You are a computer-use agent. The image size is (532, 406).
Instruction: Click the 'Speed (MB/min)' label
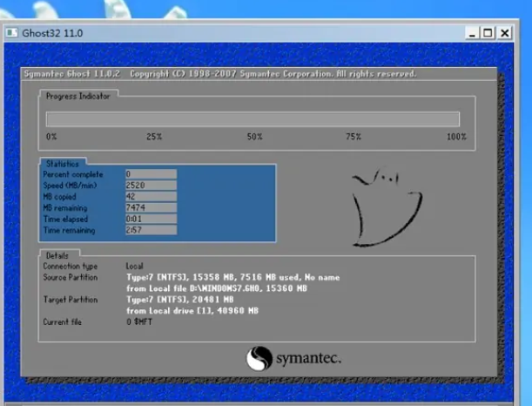[70, 186]
